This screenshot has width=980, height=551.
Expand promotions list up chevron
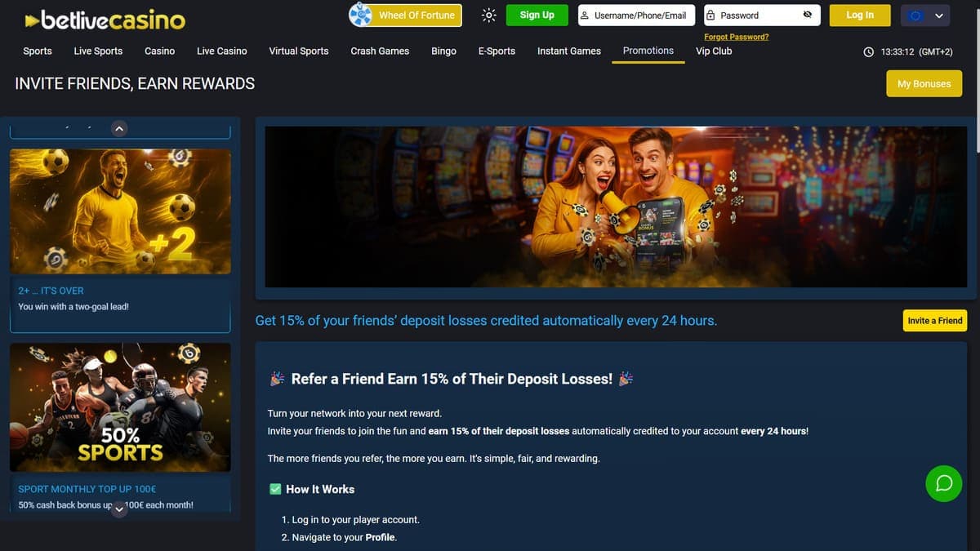[119, 128]
